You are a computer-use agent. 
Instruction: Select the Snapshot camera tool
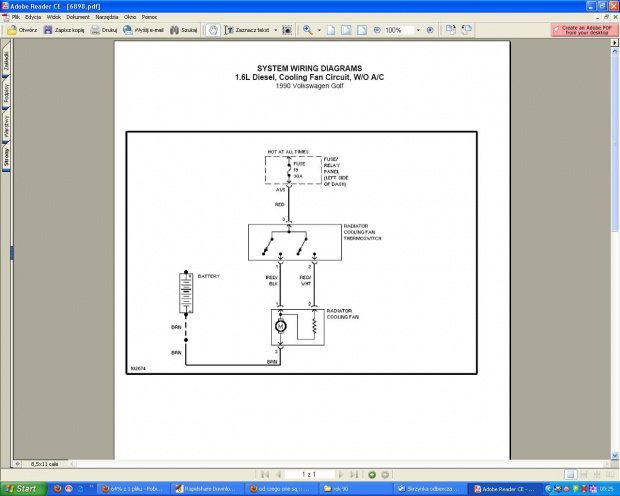(287, 30)
